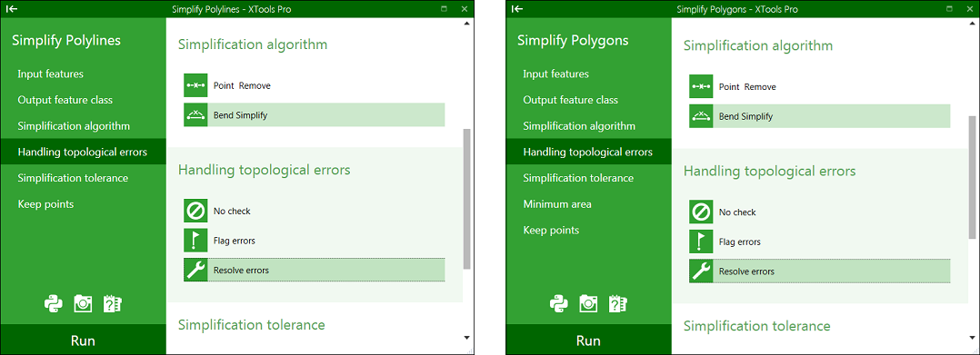This screenshot has width=980, height=355.
Task: Choose Flag errors label in Simplify Polygons
Action: pyautogui.click(x=740, y=242)
